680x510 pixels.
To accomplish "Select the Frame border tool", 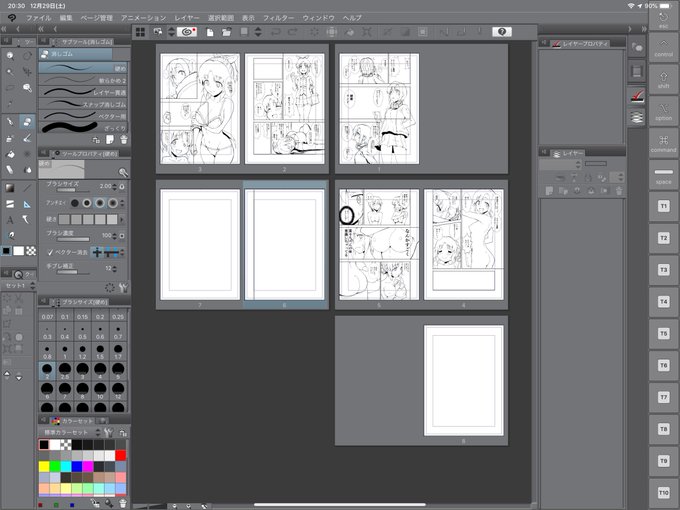I will point(10,204).
